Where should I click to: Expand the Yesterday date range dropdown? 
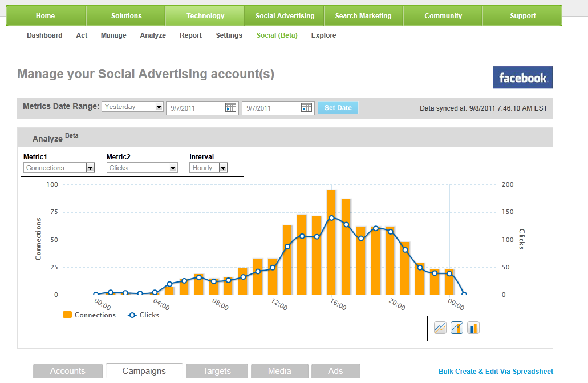[159, 107]
